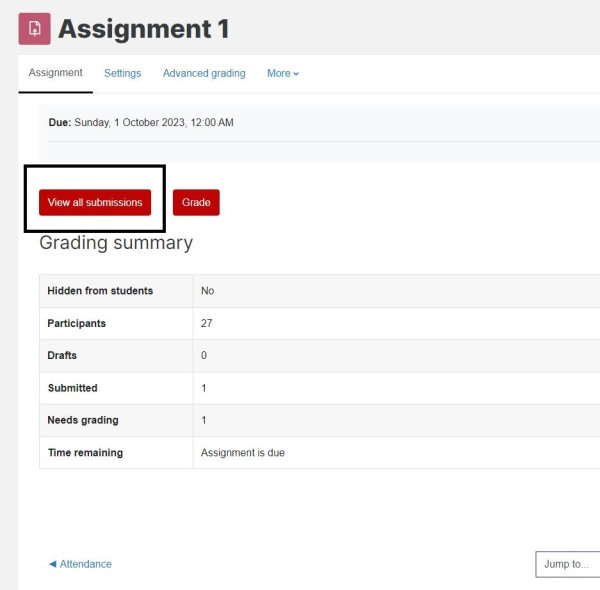Click the Needs grading value 1
Viewport: 600px width, 590px height.
204,420
